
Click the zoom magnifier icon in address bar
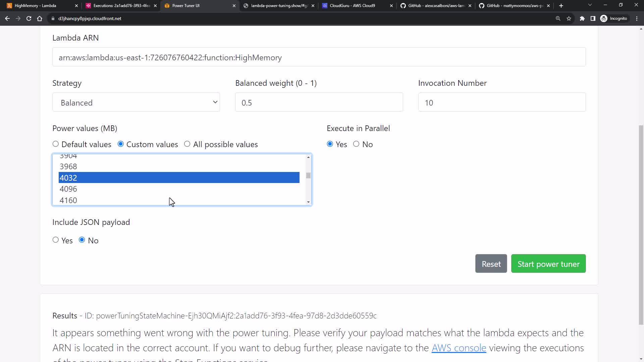click(558, 18)
